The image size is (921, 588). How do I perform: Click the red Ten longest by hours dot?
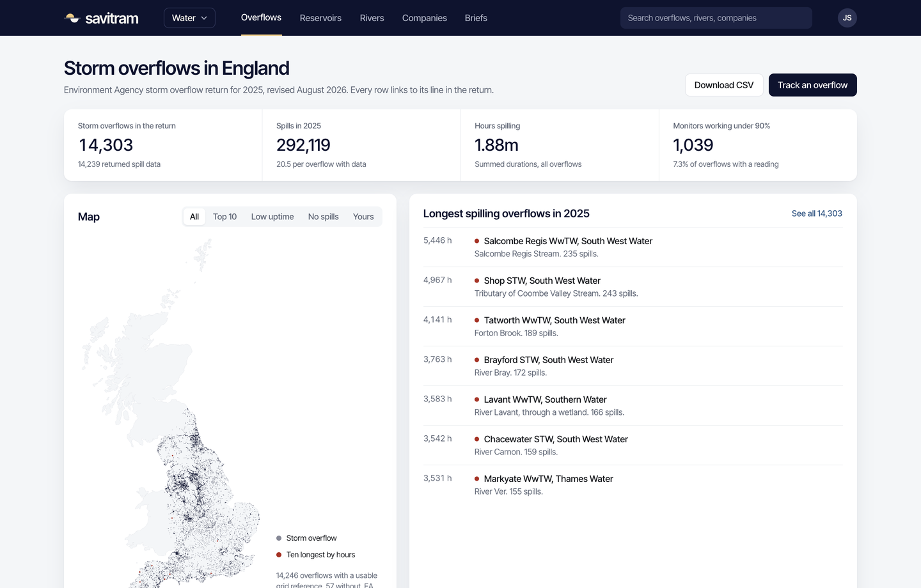point(279,555)
